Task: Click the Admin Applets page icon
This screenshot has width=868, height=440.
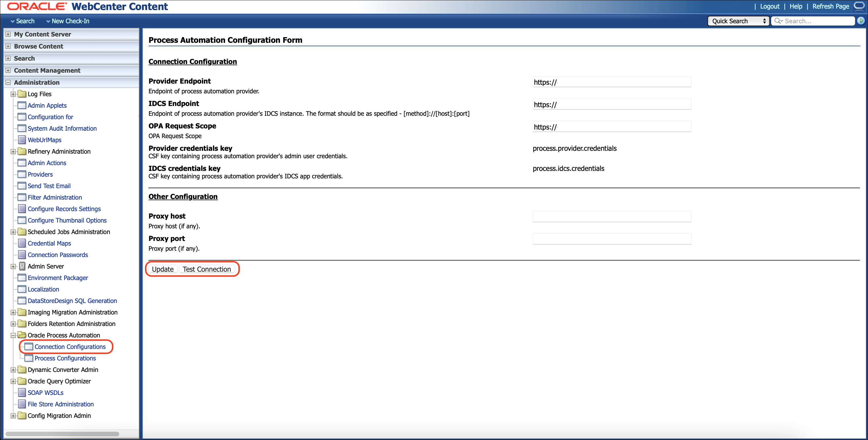Action: tap(22, 105)
